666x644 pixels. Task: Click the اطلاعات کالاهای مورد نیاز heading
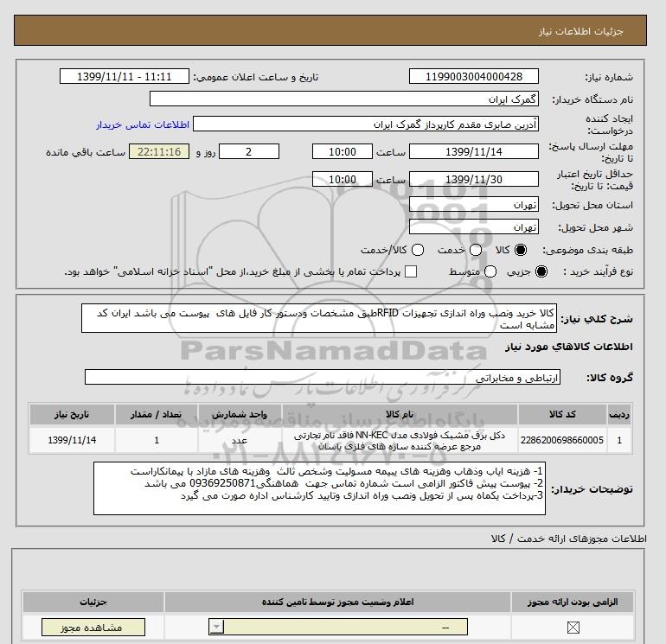click(x=569, y=347)
